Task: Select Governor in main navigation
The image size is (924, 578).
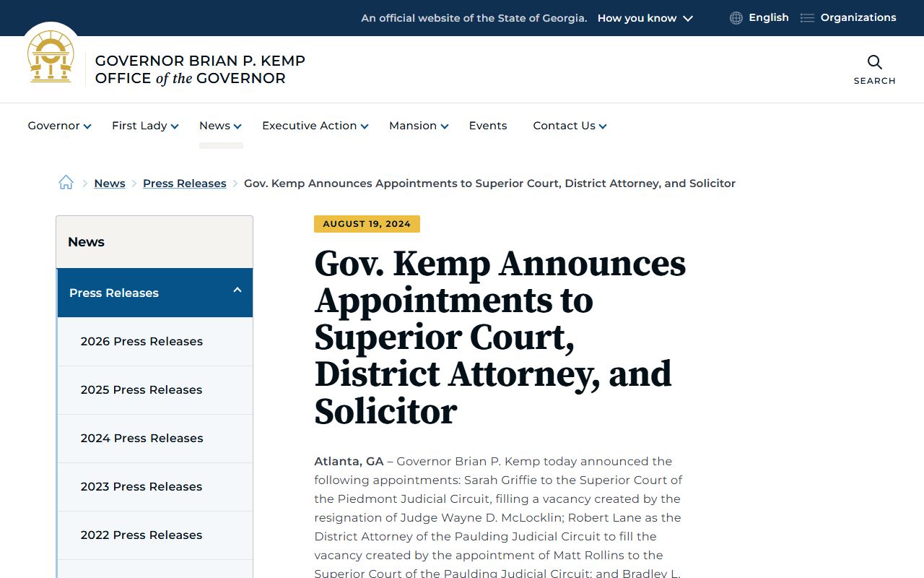Action: (x=53, y=126)
